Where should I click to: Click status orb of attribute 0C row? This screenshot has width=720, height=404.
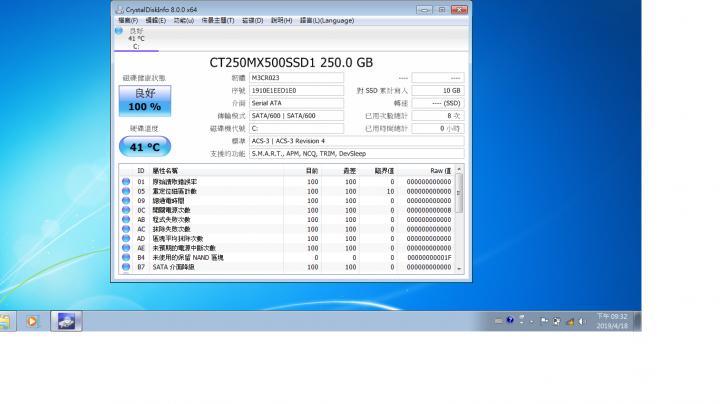(126, 210)
